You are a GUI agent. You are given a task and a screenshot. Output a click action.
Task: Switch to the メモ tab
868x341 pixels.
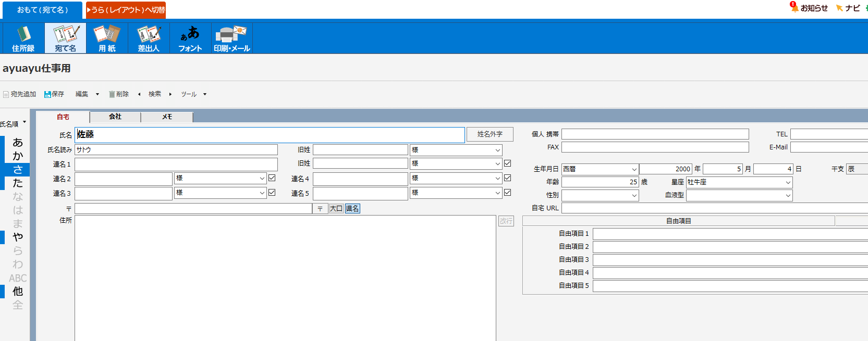point(167,117)
